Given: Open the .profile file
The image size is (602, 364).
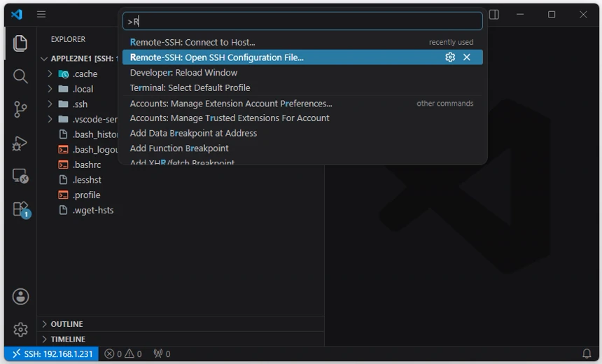Looking at the screenshot, I should click(x=80, y=195).
